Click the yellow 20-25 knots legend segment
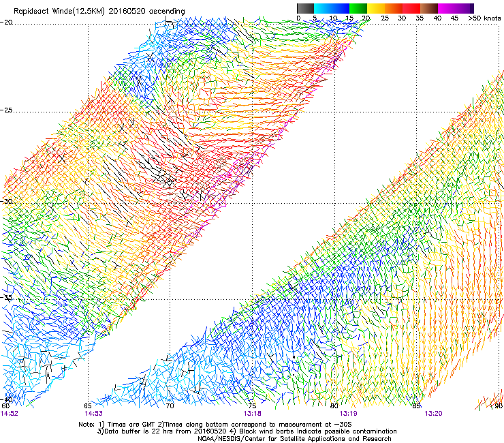The width and height of the screenshot is (504, 443). (x=376, y=8)
